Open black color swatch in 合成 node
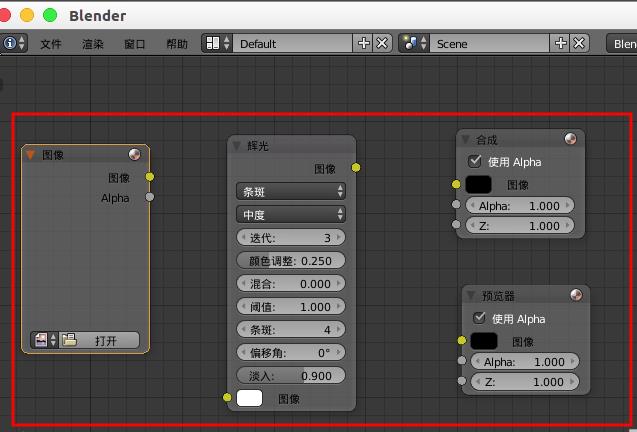637x432 pixels. coord(478,185)
